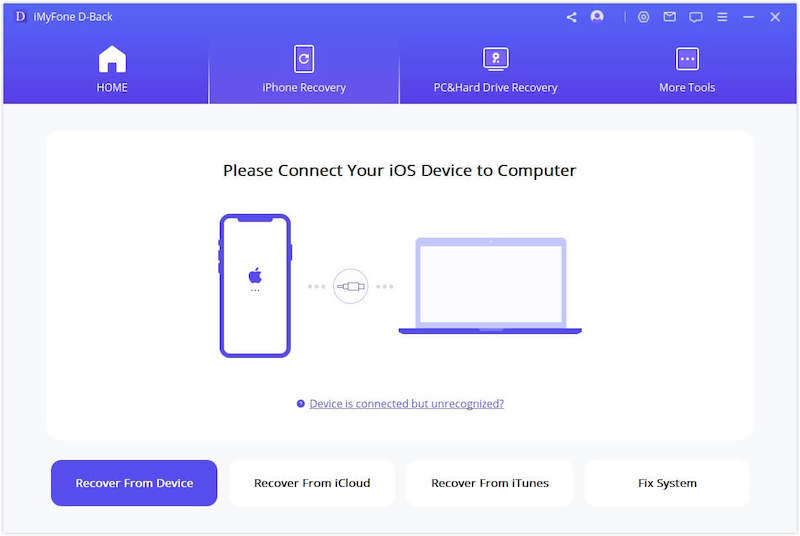Viewport: 800px width, 536px height.
Task: Open the user account profile icon
Action: pyautogui.click(x=597, y=17)
